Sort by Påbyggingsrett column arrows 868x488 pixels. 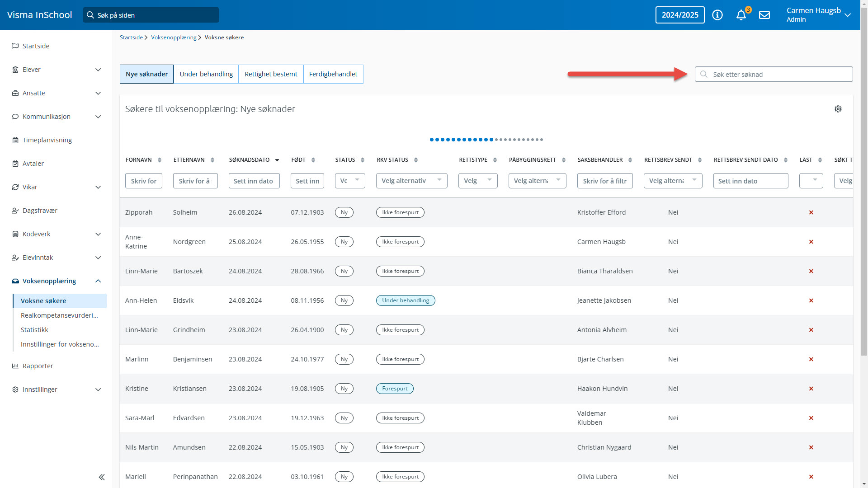[564, 160]
